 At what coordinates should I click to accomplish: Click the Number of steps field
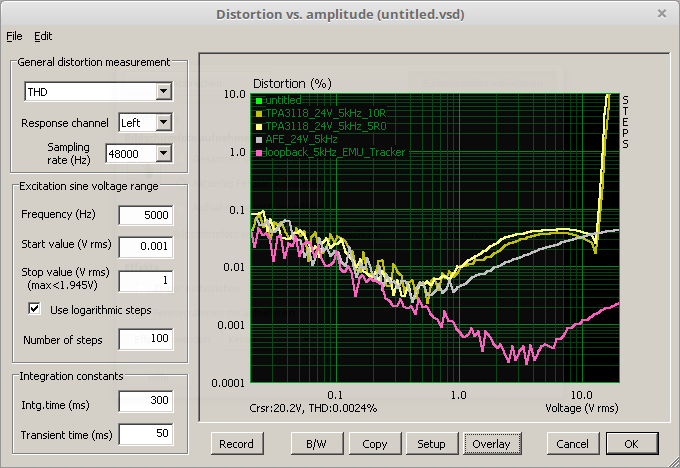tap(145, 341)
